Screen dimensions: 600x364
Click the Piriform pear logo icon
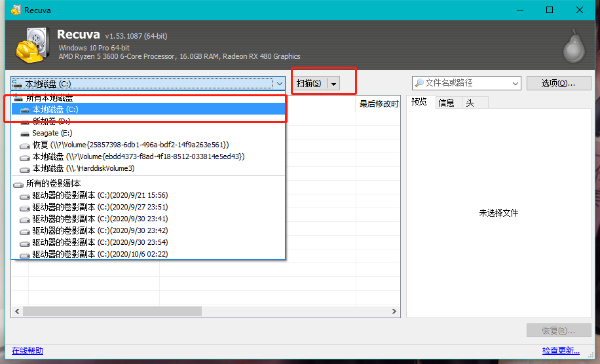pyautogui.click(x=574, y=46)
